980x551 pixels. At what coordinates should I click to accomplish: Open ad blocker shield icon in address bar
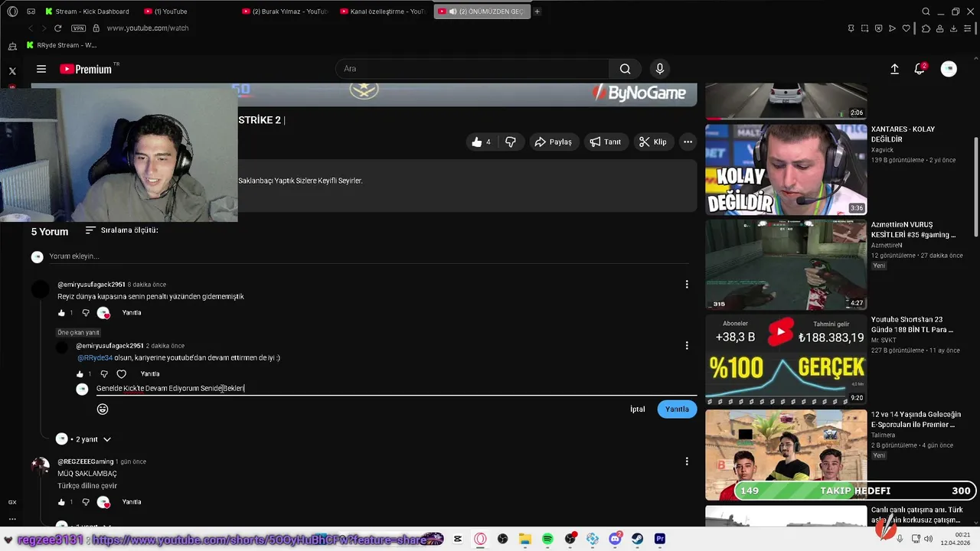point(878,28)
